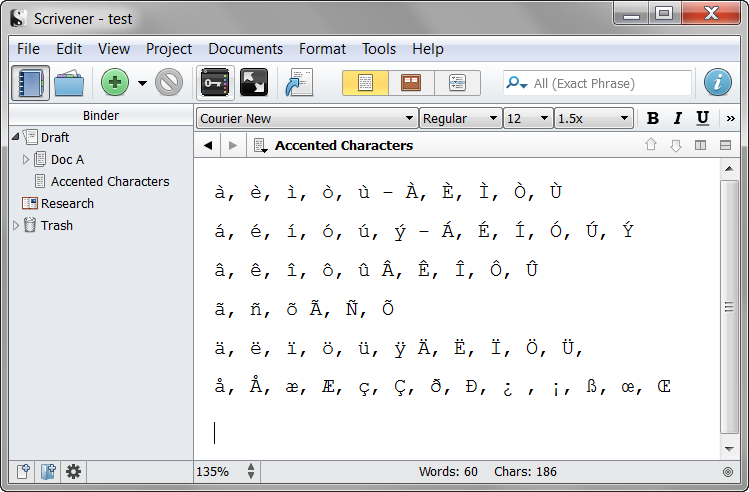The width and height of the screenshot is (749, 492).
Task: Switch to Corkboard view mode
Action: (411, 83)
